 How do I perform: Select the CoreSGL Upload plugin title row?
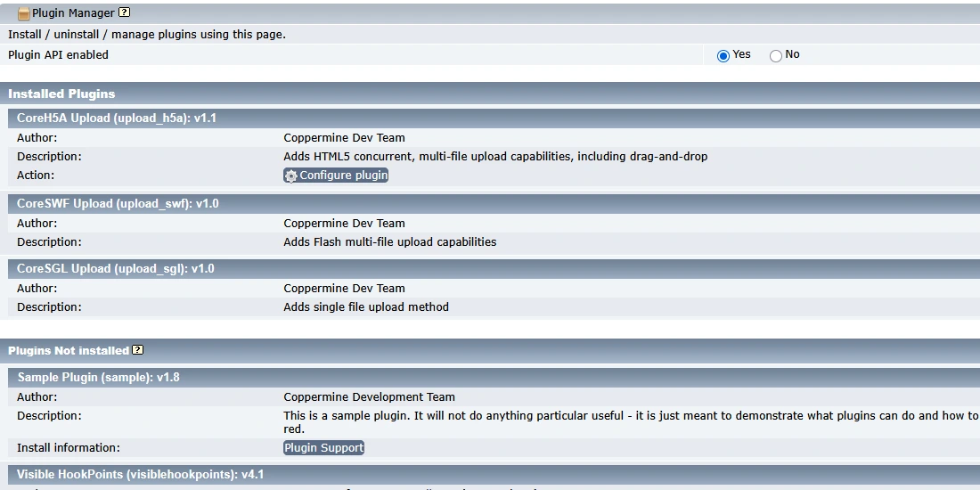click(116, 269)
